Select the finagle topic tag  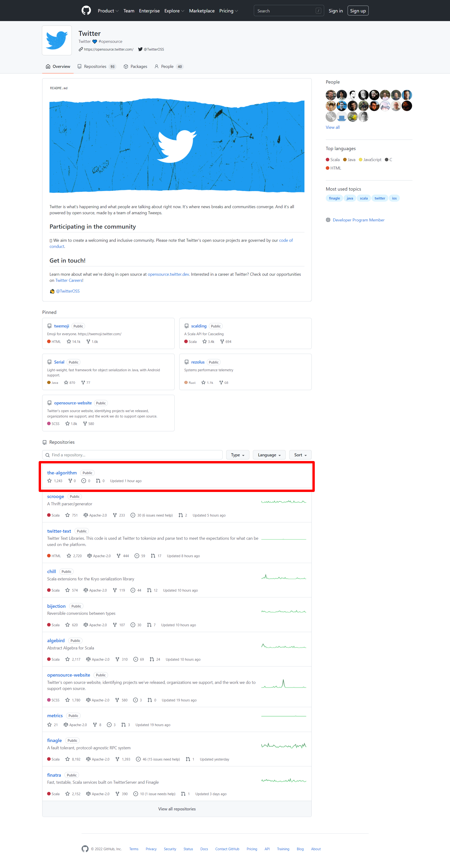334,198
